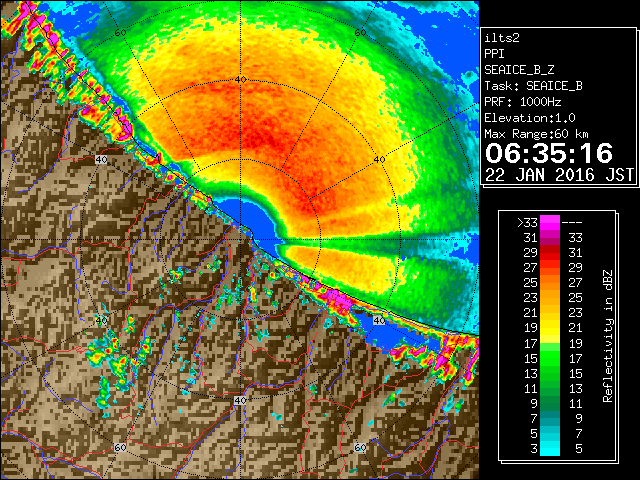
Task: Click the 40 km ring label north of radar
Action: (241, 79)
